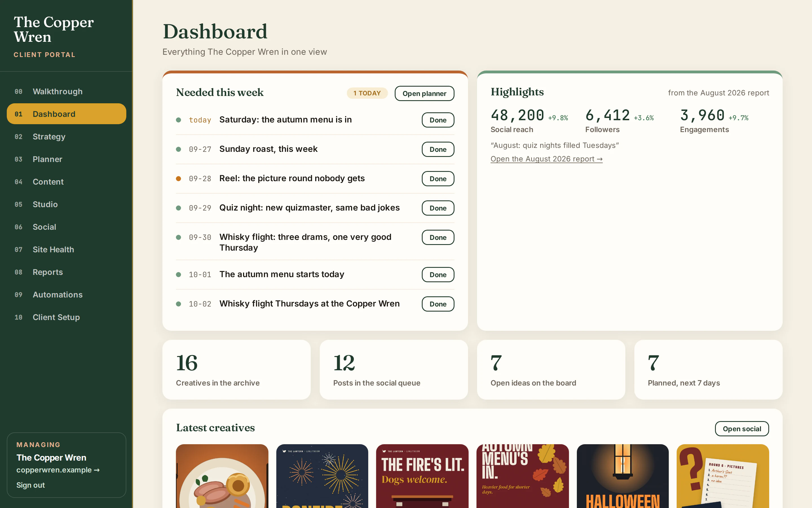The height and width of the screenshot is (508, 812).
Task: Click the Open planner button
Action: click(424, 93)
